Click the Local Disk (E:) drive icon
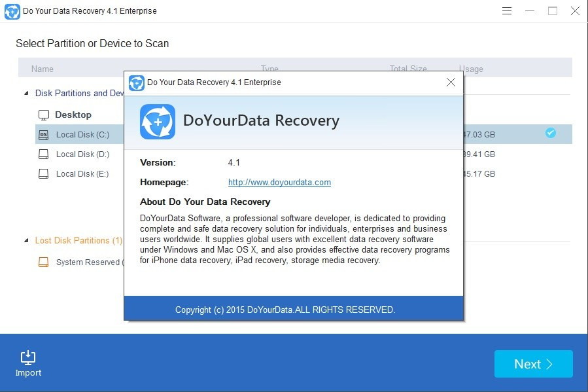Image resolution: width=588 pixels, height=392 pixels. [x=44, y=173]
